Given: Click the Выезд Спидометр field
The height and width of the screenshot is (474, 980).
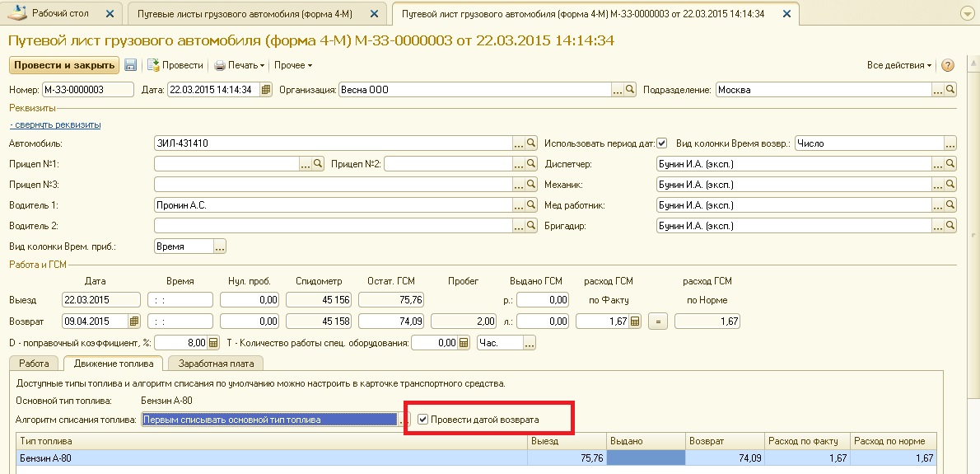Looking at the screenshot, I should [x=320, y=299].
